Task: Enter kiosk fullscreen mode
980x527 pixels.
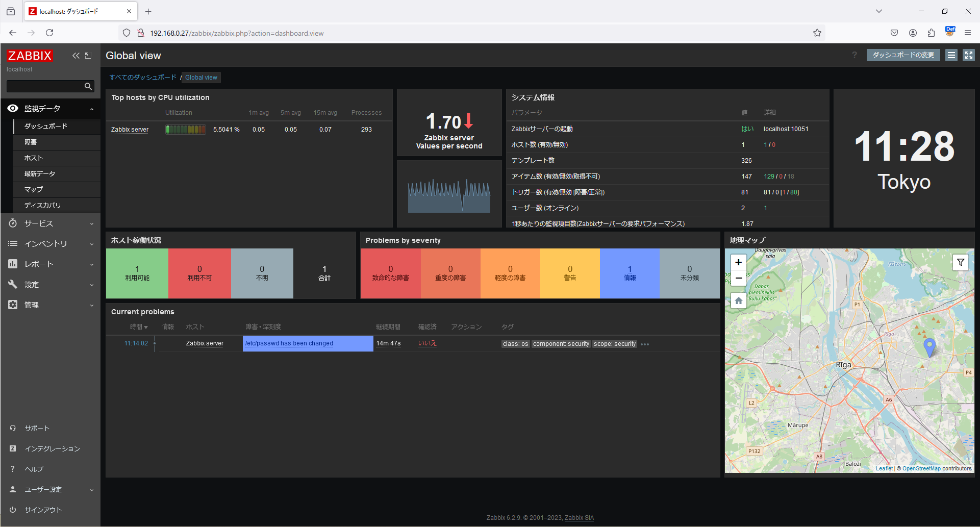Action: 968,55
